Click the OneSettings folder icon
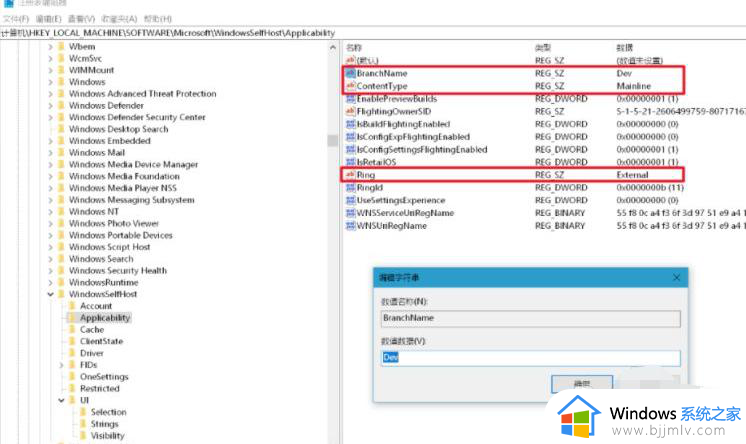This screenshot has width=746, height=444. click(72, 376)
